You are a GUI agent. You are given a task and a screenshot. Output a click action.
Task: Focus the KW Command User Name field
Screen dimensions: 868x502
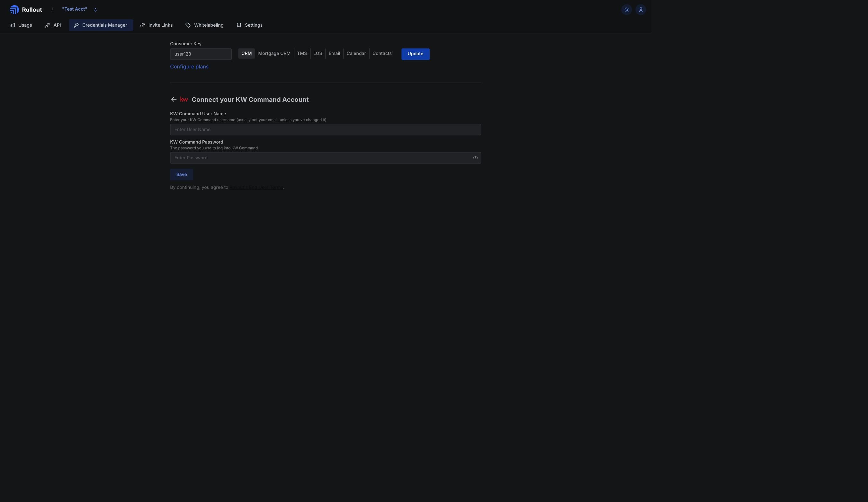point(326,130)
